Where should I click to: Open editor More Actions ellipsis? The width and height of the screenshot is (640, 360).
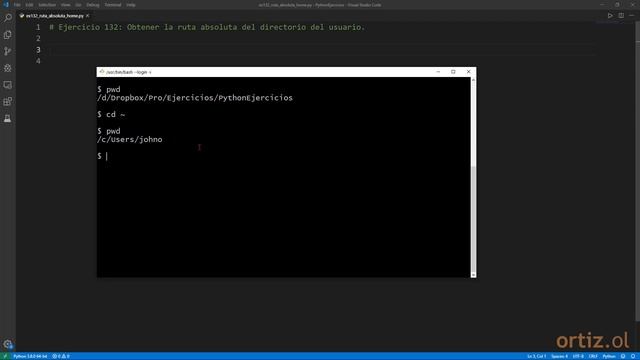point(631,16)
